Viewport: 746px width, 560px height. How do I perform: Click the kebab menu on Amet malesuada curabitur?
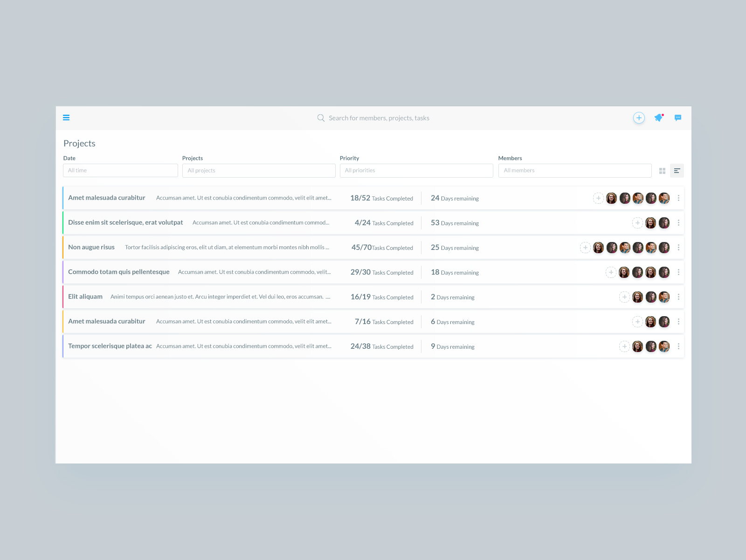679,198
